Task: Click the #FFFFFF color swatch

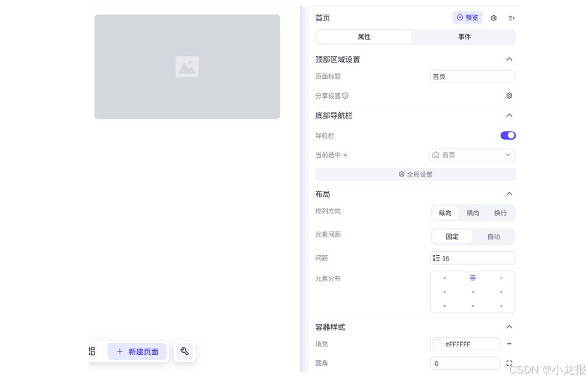Action: click(437, 343)
